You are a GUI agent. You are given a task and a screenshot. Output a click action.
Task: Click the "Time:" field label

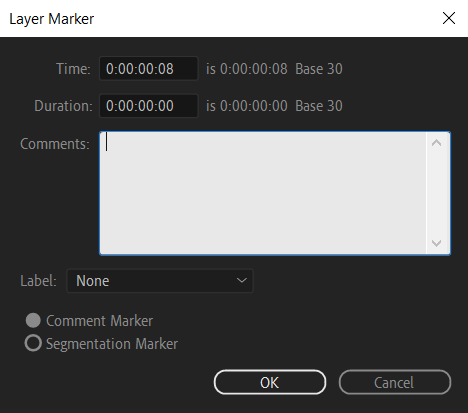73,69
